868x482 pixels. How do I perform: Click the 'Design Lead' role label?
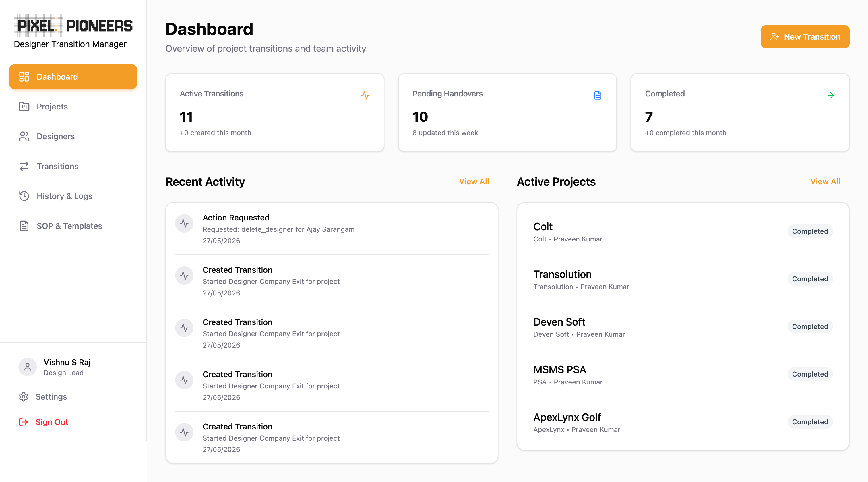click(x=63, y=373)
